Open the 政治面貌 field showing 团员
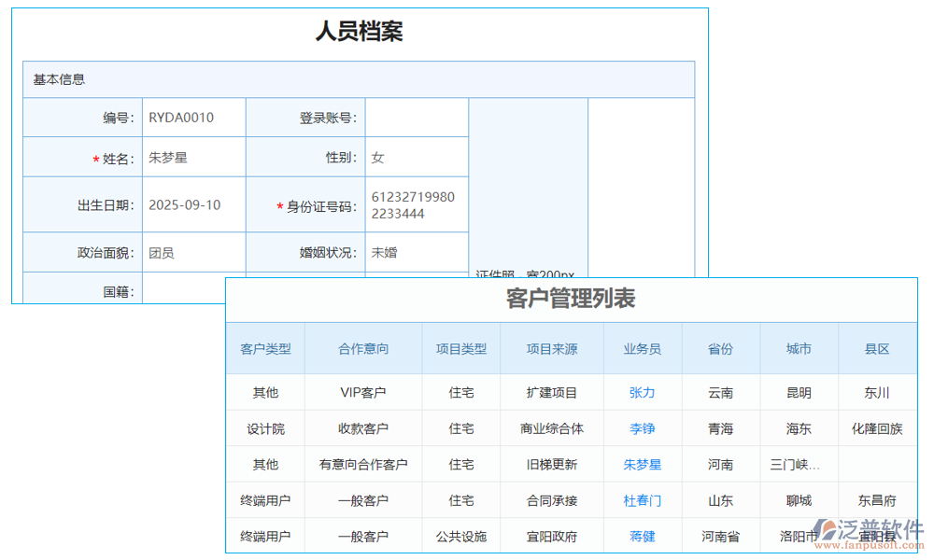The width and height of the screenshot is (934, 560). [192, 251]
